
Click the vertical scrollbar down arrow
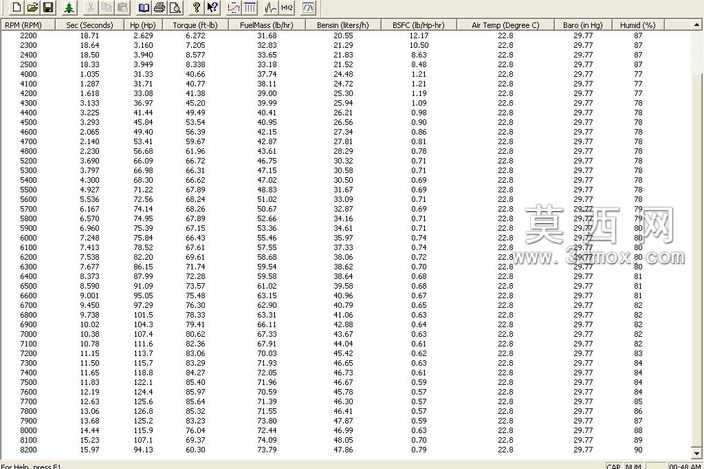coord(697,452)
